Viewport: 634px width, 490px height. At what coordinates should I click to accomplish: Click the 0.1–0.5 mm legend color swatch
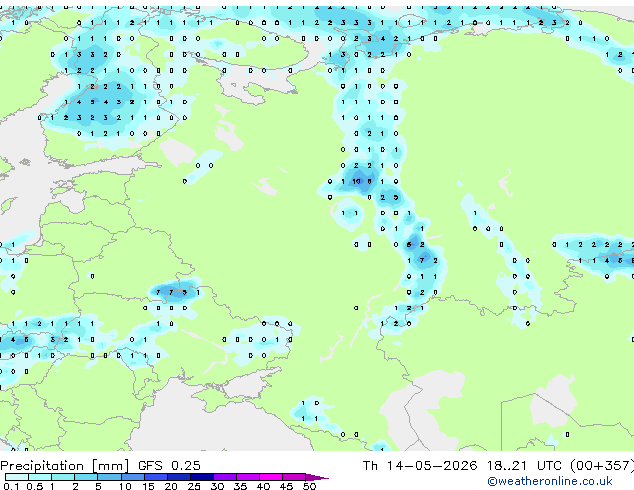[17, 477]
